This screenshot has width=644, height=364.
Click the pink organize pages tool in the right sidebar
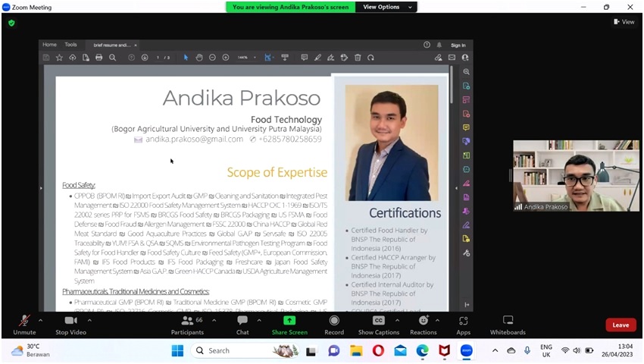click(x=466, y=100)
